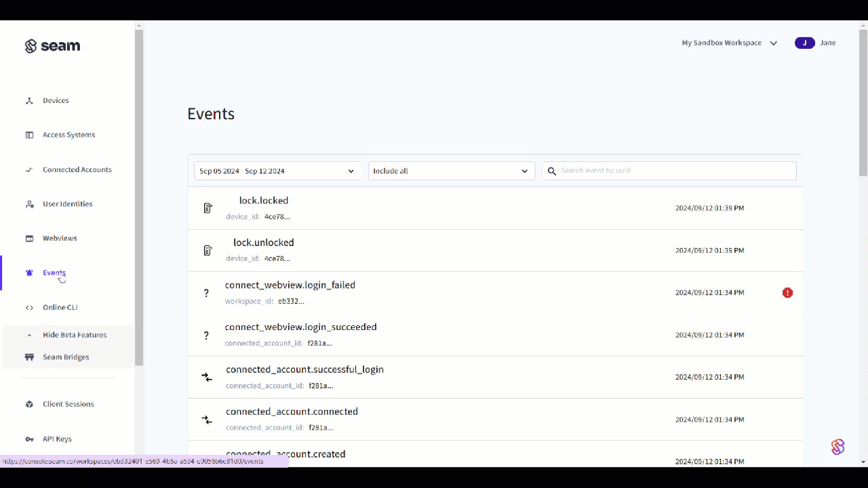Open the date range dropdown
Viewport: 868px width, 488px height.
(278, 171)
